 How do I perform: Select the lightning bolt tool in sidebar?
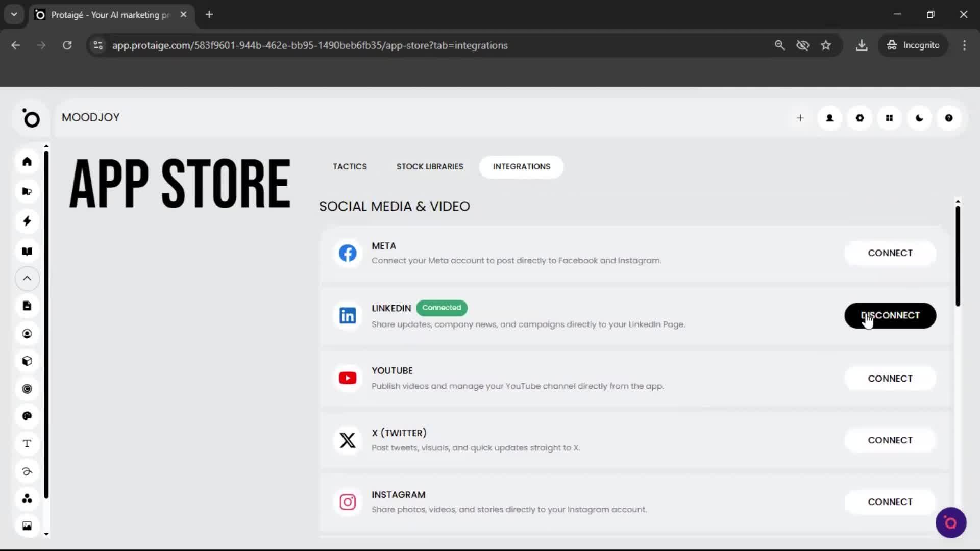point(27,221)
